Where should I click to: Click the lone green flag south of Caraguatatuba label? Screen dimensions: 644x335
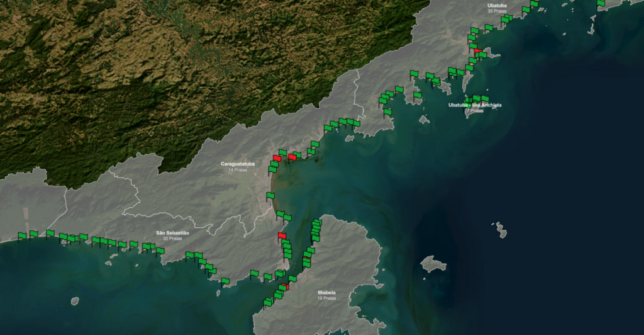pyautogui.click(x=271, y=196)
